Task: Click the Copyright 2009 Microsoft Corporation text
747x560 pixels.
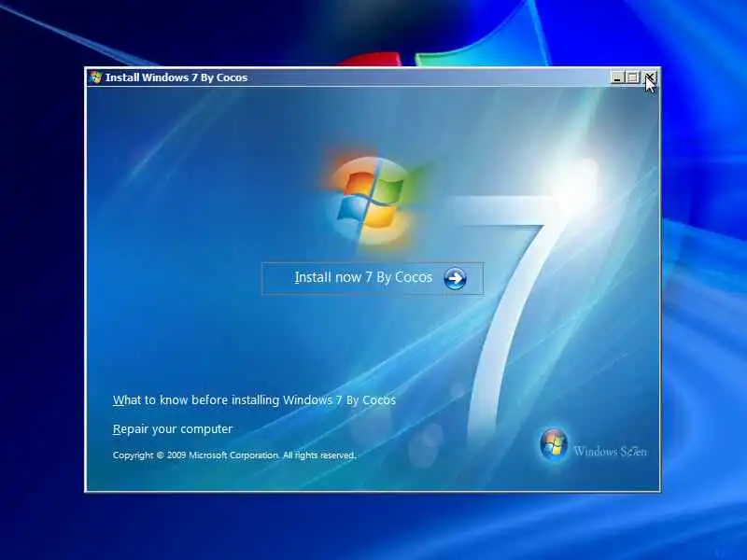Action: point(234,455)
